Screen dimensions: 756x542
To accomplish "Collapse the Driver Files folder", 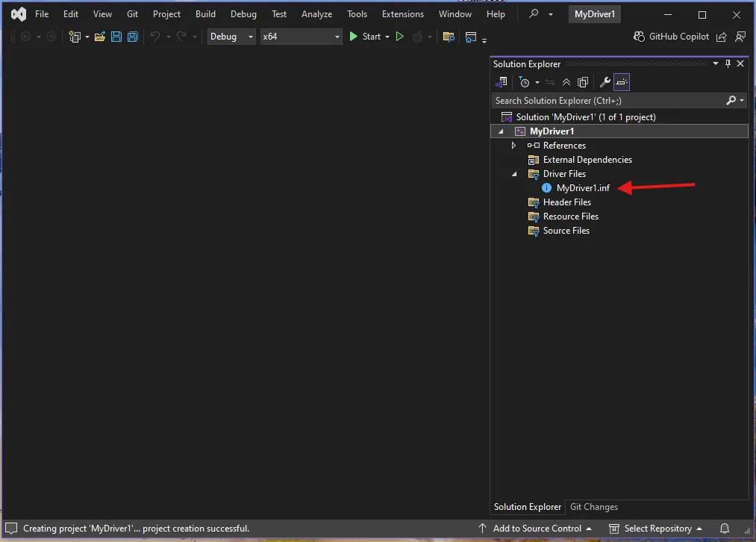I will click(x=514, y=174).
